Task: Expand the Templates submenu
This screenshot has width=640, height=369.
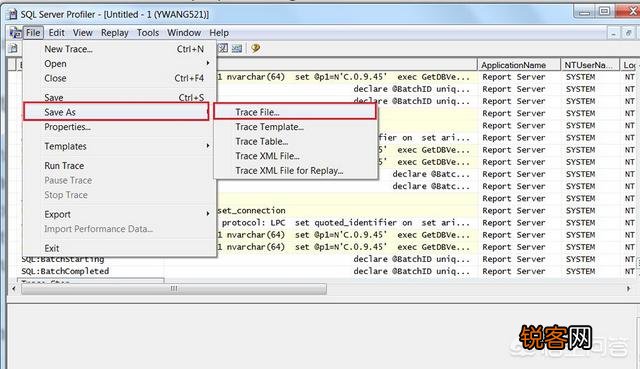Action: point(119,146)
